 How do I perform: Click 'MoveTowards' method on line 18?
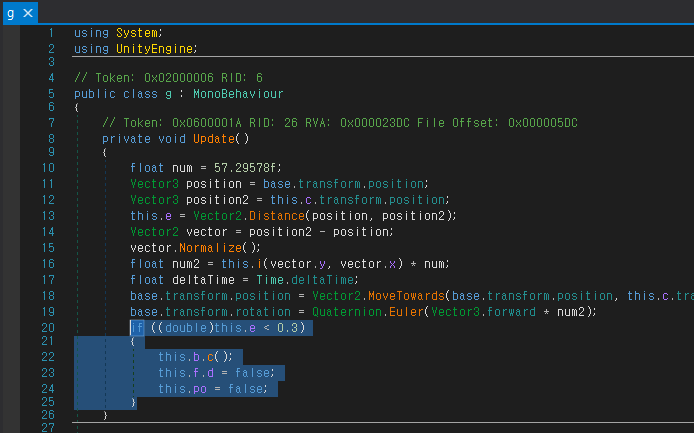[406, 296]
